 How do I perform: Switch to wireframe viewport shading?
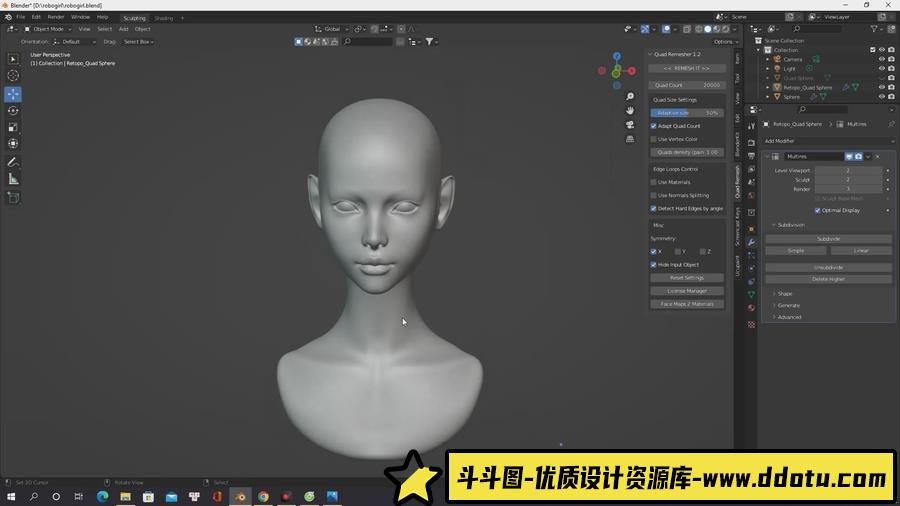699,29
